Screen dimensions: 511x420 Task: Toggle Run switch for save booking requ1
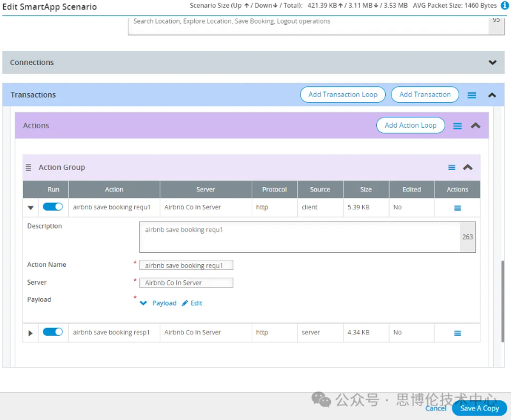[53, 207]
